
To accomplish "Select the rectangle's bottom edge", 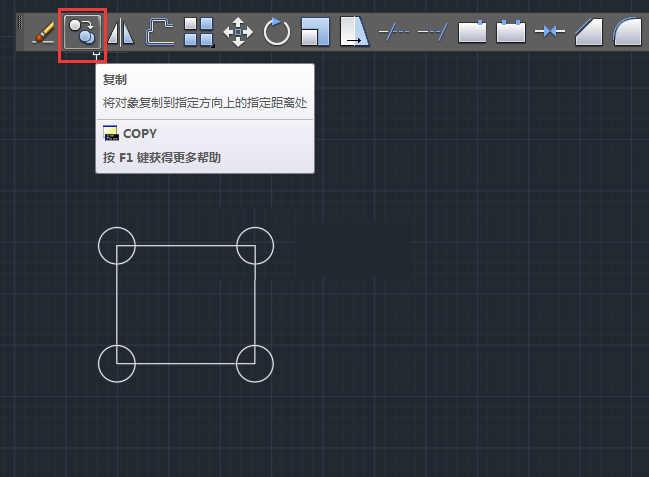I will (186, 364).
